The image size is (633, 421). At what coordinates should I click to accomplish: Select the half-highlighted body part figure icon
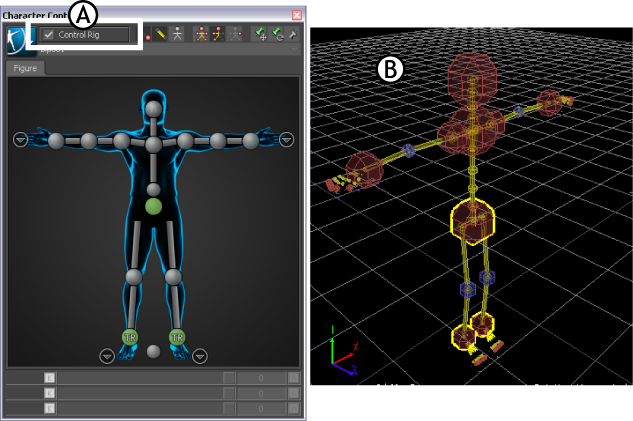tap(216, 34)
